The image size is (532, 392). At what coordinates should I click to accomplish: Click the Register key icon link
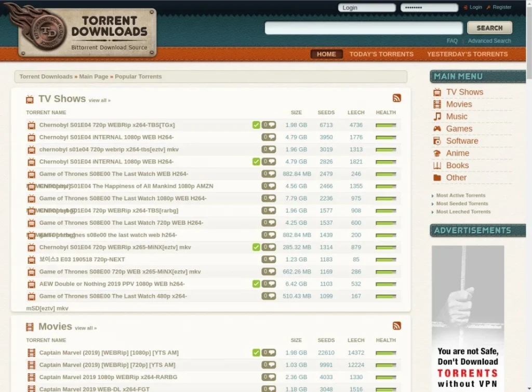coord(499,7)
